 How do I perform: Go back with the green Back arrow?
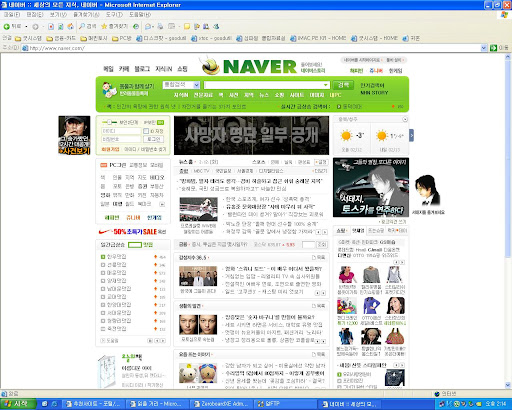tap(12, 26)
